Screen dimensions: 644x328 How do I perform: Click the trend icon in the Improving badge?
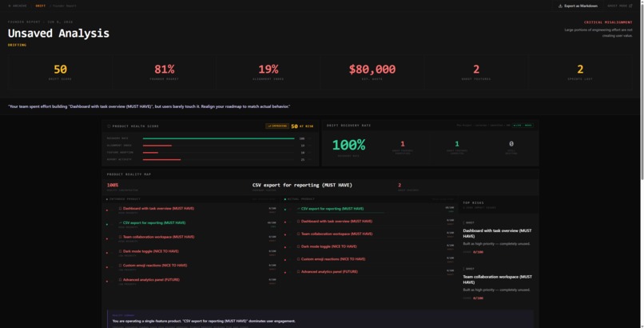coord(269,126)
